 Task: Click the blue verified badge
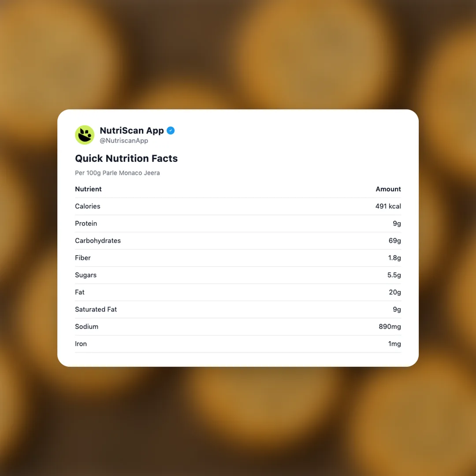pyautogui.click(x=171, y=130)
